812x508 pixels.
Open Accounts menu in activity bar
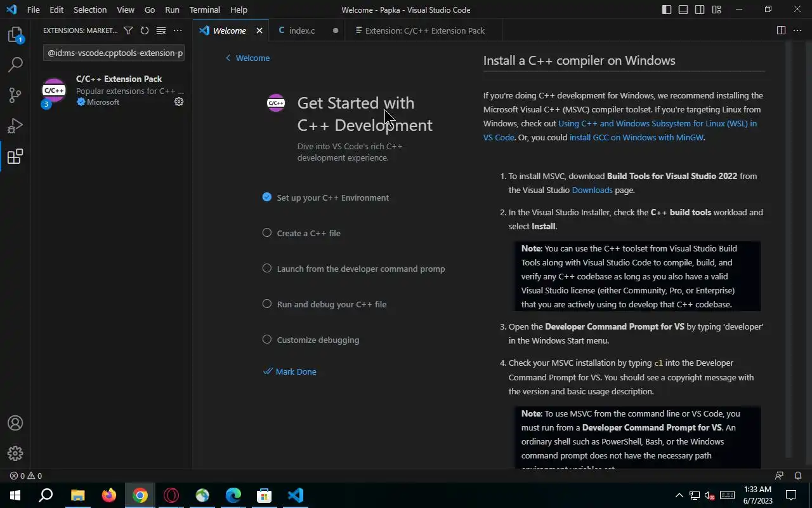click(15, 423)
